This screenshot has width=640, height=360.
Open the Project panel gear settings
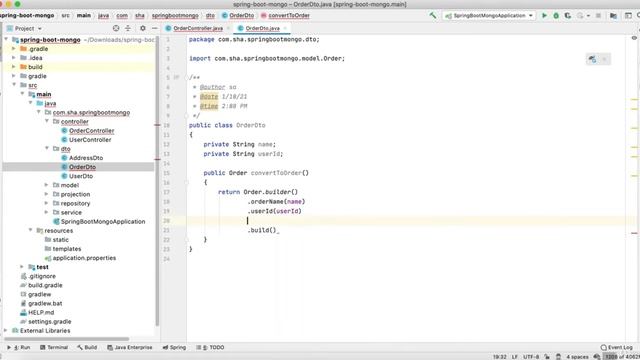coord(142,28)
